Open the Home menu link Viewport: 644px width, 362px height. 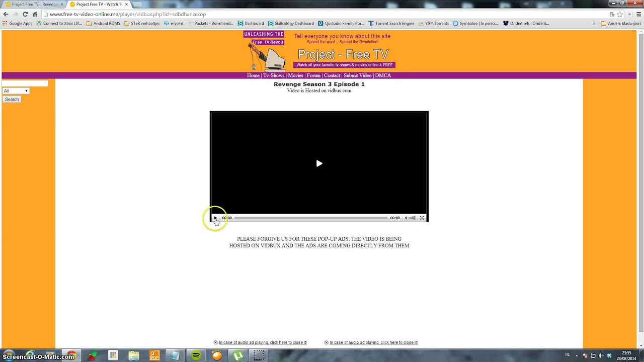coord(253,75)
